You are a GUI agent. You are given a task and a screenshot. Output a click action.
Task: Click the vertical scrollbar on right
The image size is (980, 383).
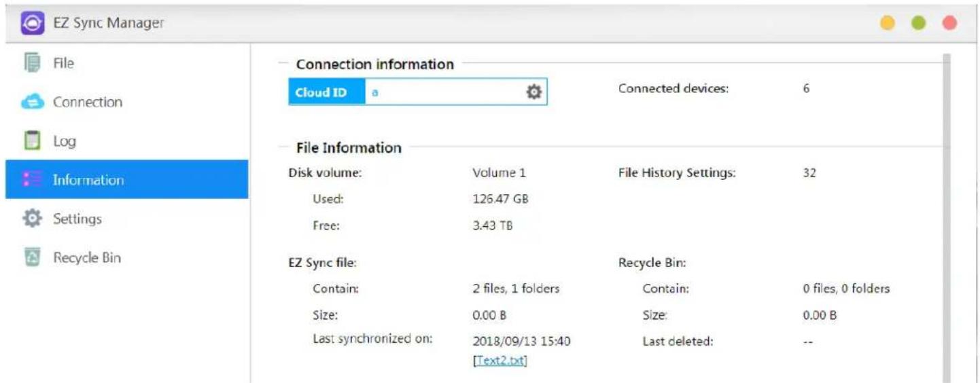tap(947, 217)
